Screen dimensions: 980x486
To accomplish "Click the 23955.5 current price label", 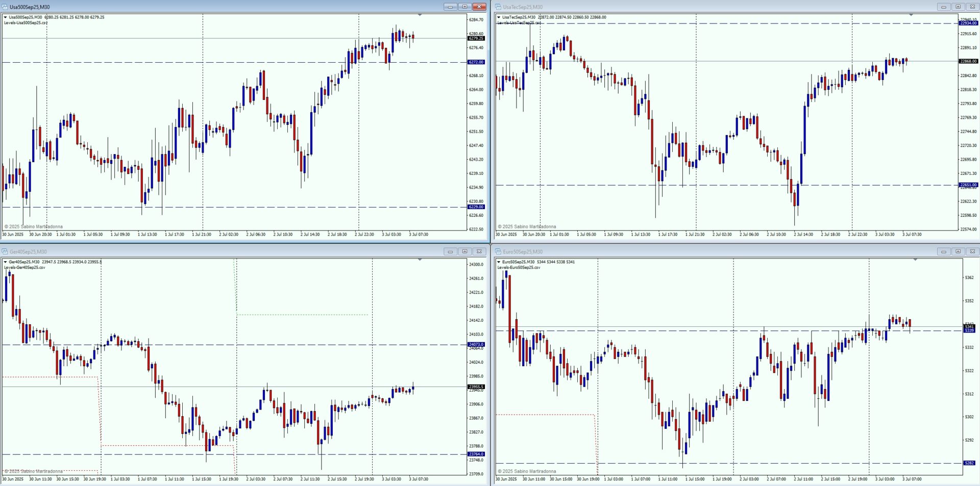I will (476, 387).
